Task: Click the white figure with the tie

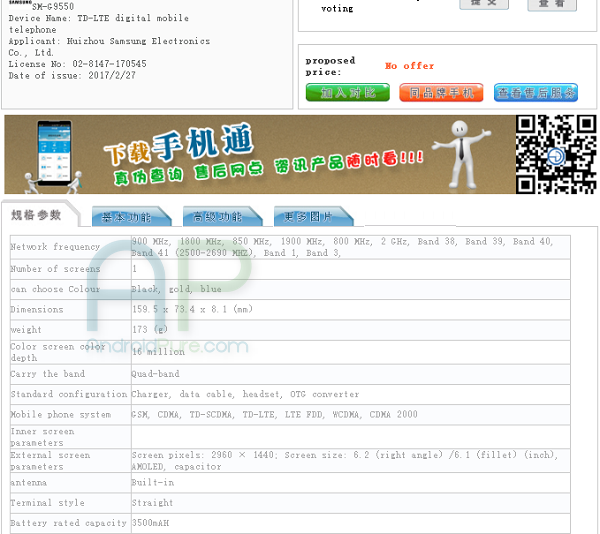Action: [461, 155]
